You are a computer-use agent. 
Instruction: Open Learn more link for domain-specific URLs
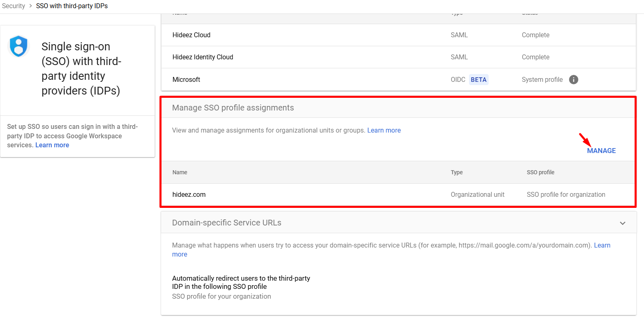[602, 245]
